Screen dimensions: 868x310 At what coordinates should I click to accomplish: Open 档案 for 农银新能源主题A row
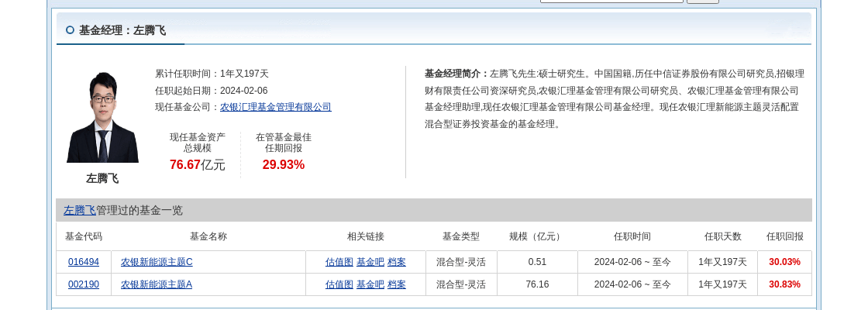tap(396, 284)
